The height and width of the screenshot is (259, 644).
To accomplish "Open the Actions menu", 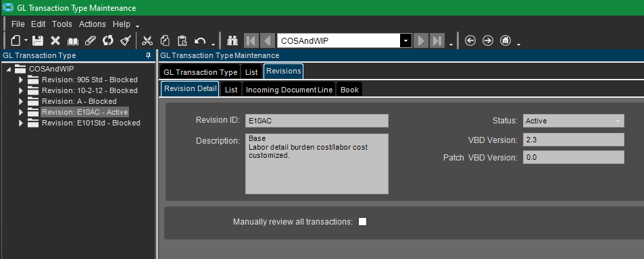I will point(93,24).
